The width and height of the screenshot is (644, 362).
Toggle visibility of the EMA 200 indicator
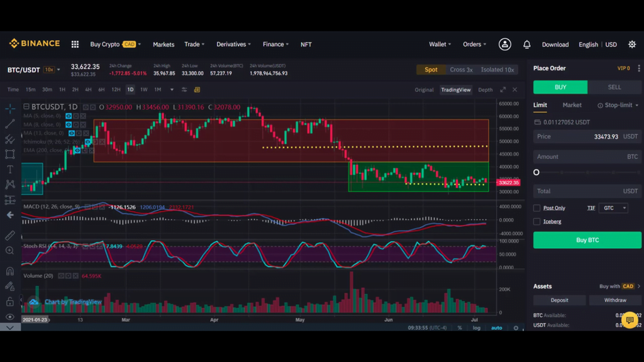tap(77, 150)
